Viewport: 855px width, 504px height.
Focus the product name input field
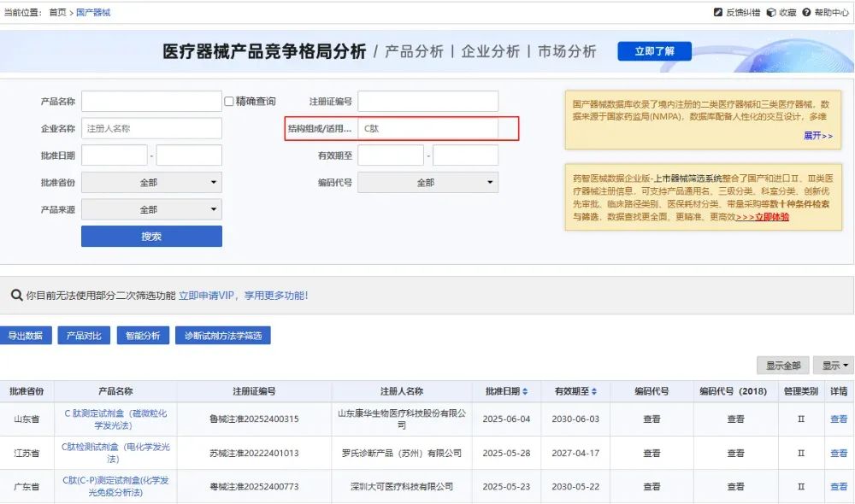point(151,102)
